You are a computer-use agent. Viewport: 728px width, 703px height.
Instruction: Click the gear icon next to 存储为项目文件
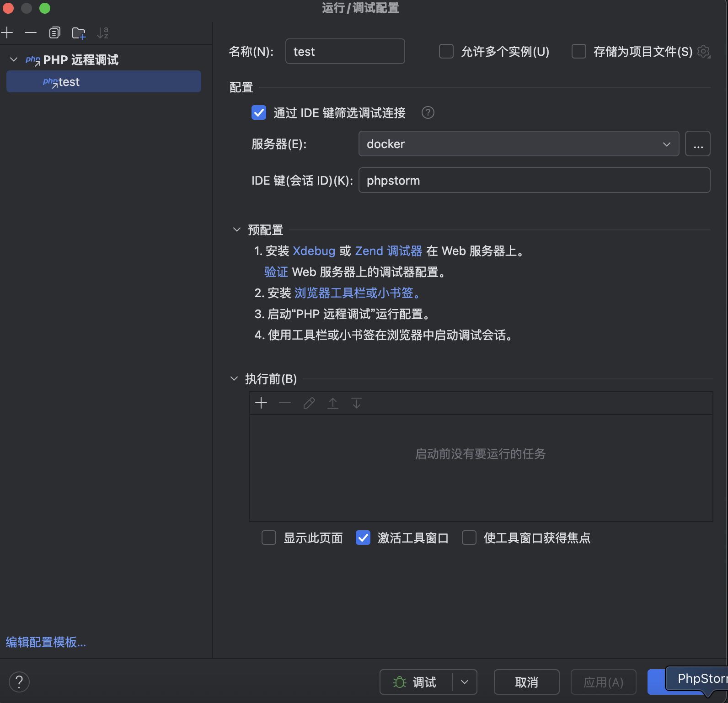pyautogui.click(x=704, y=52)
